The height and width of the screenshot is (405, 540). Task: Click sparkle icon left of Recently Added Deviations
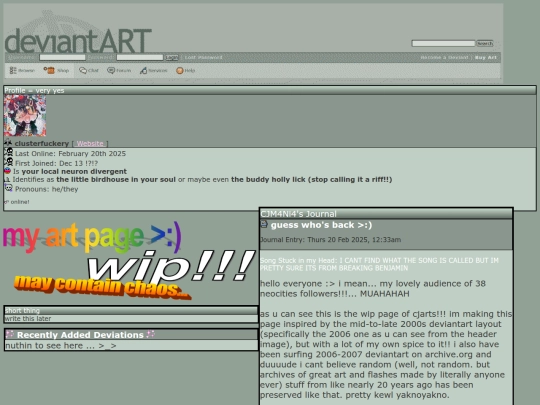click(10, 334)
